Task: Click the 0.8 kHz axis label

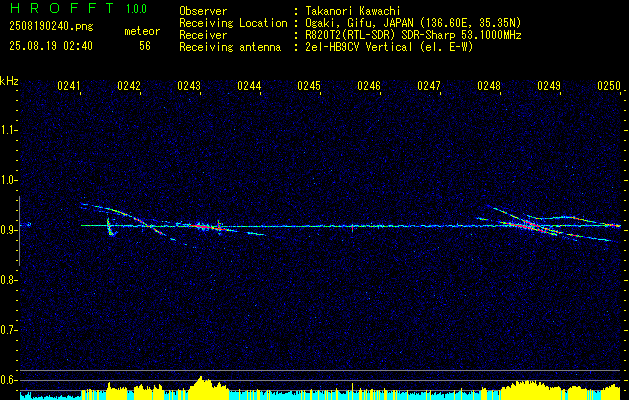Action: 8,280
